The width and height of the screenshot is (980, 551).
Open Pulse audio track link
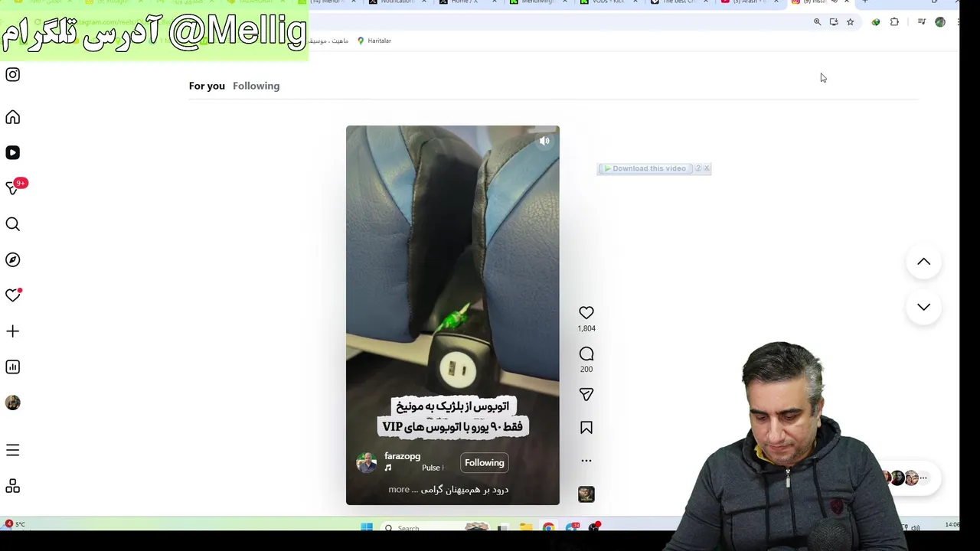[x=433, y=468]
